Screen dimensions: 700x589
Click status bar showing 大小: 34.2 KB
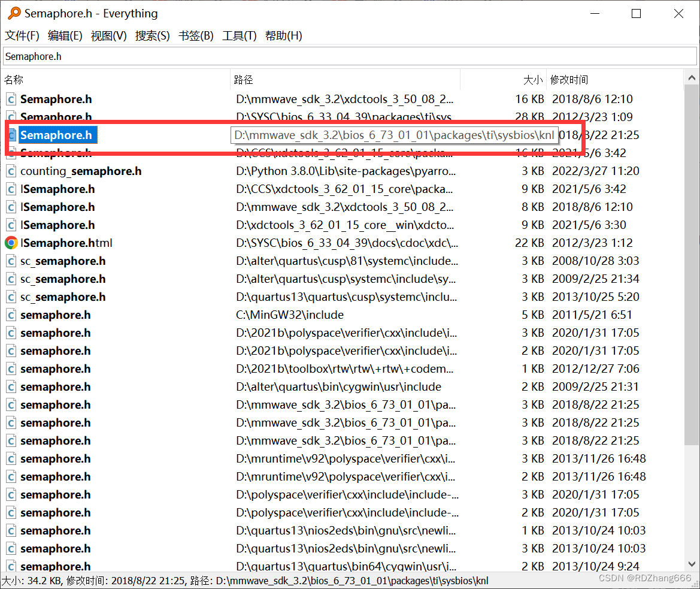(245, 581)
